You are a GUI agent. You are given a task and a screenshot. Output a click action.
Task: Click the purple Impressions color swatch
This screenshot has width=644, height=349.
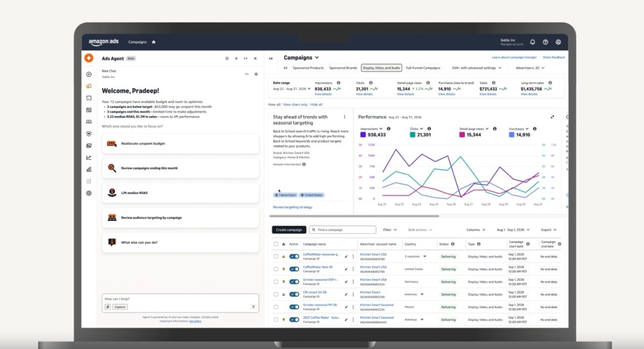[x=363, y=135]
